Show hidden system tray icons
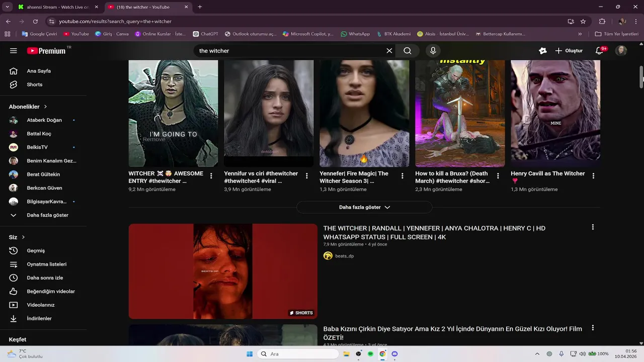This screenshot has height=362, width=644. tap(537, 354)
